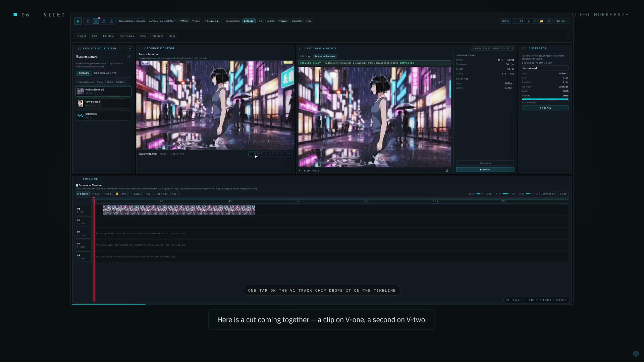
Task: Click the Render button below Save Video
Action: [x=485, y=170]
